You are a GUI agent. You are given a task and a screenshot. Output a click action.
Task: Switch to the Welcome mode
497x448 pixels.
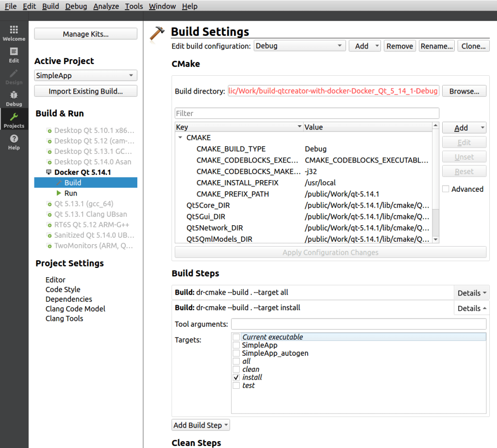click(14, 33)
